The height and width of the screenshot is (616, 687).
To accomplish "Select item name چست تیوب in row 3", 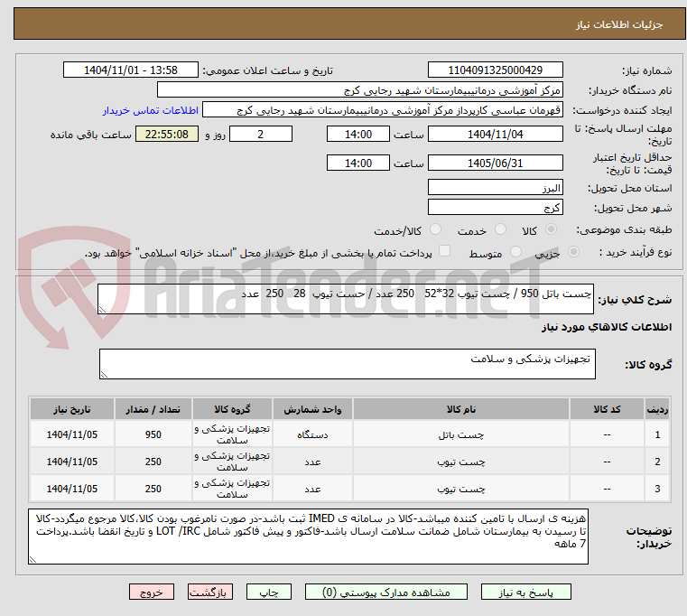I will (461, 489).
